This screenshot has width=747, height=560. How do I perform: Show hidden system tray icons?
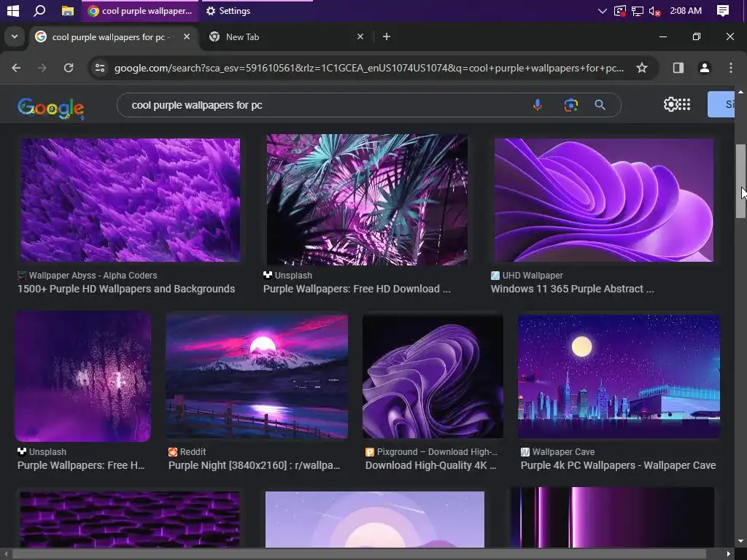(x=602, y=10)
